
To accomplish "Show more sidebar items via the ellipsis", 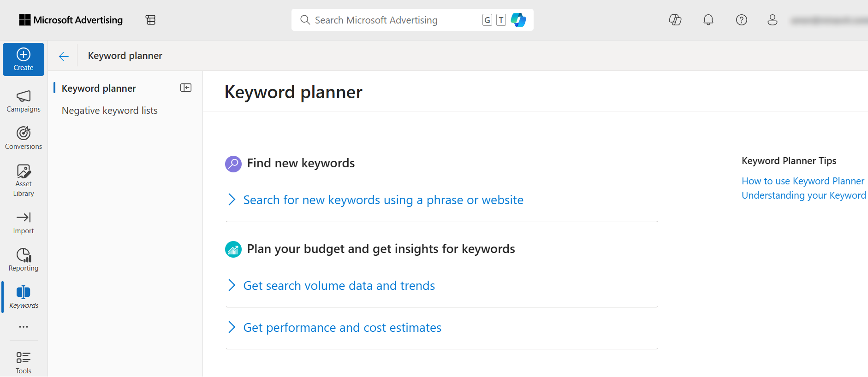I will coord(24,327).
